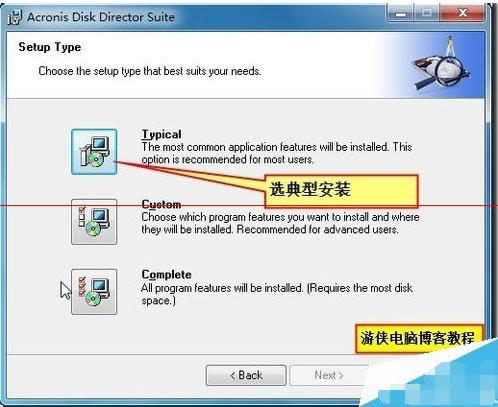Click the Setup Type heading

[x=50, y=47]
